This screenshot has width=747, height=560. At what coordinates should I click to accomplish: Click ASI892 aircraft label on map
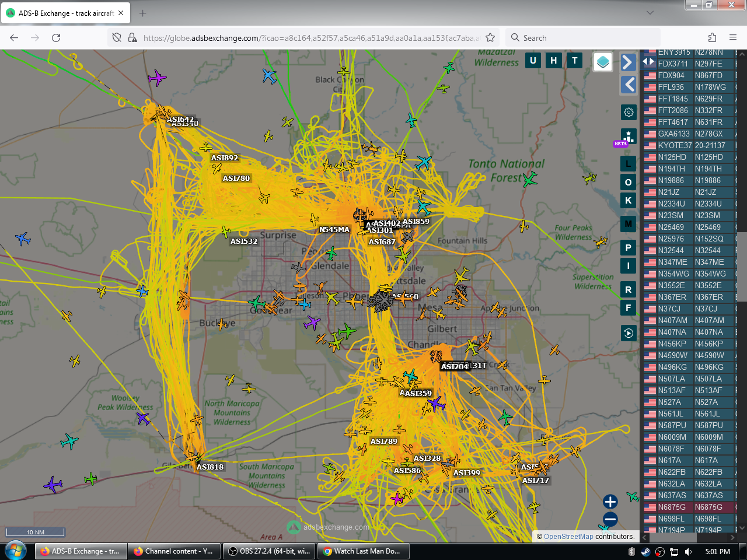tap(225, 158)
